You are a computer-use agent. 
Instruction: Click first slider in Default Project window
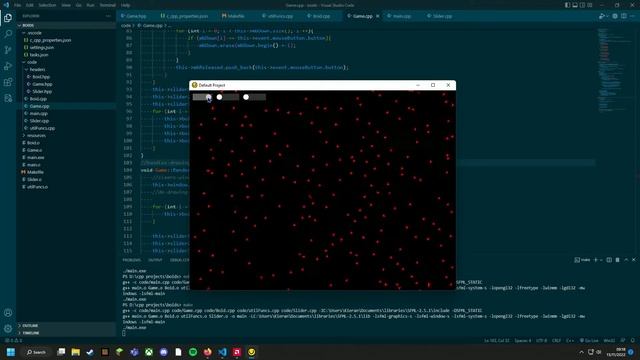(202, 97)
